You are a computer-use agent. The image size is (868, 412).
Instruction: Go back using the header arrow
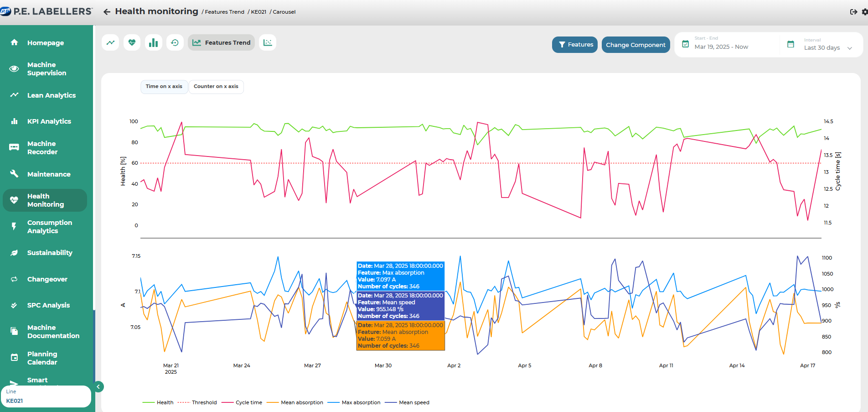coord(107,12)
